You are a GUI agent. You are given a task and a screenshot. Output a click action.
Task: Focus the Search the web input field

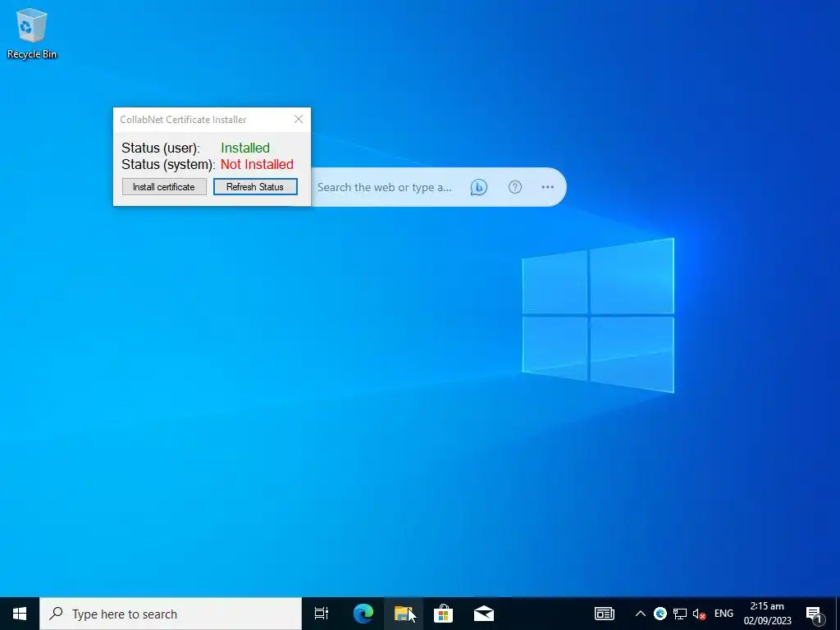(384, 187)
